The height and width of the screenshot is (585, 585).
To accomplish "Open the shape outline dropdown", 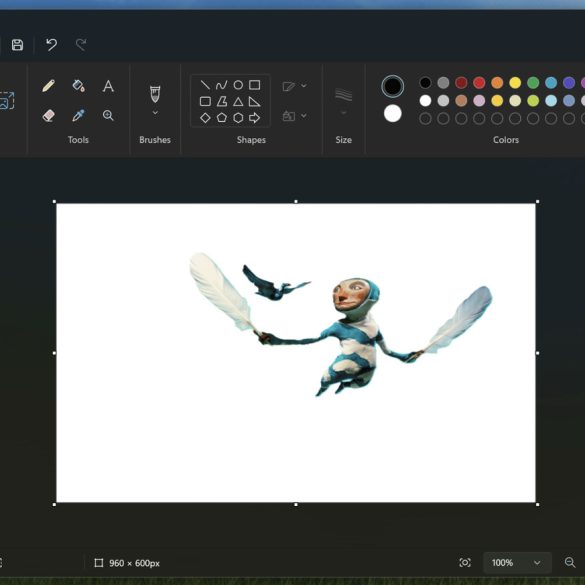I will point(295,86).
